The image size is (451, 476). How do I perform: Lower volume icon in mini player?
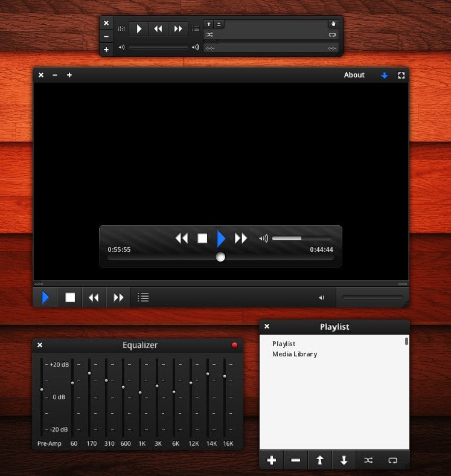pyautogui.click(x=122, y=47)
